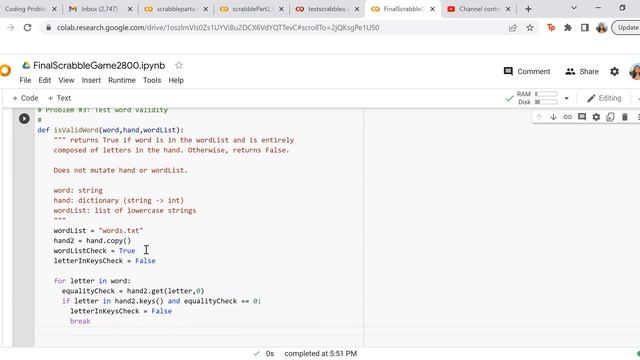The image size is (640, 360).
Task: Copy link to cell icon
Action: pyautogui.click(x=567, y=117)
